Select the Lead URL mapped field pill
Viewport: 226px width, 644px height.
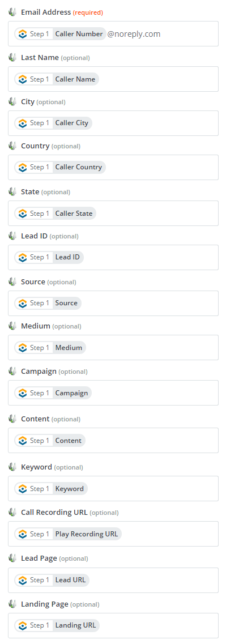tap(52, 580)
